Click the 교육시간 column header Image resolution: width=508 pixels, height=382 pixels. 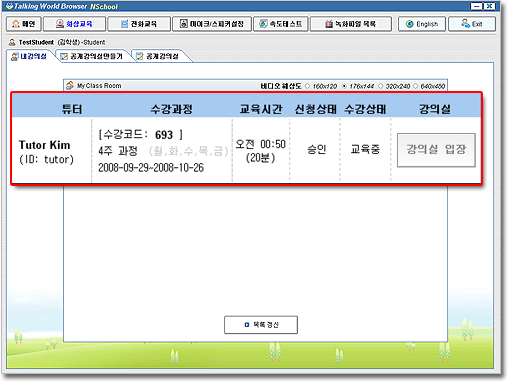[261, 109]
